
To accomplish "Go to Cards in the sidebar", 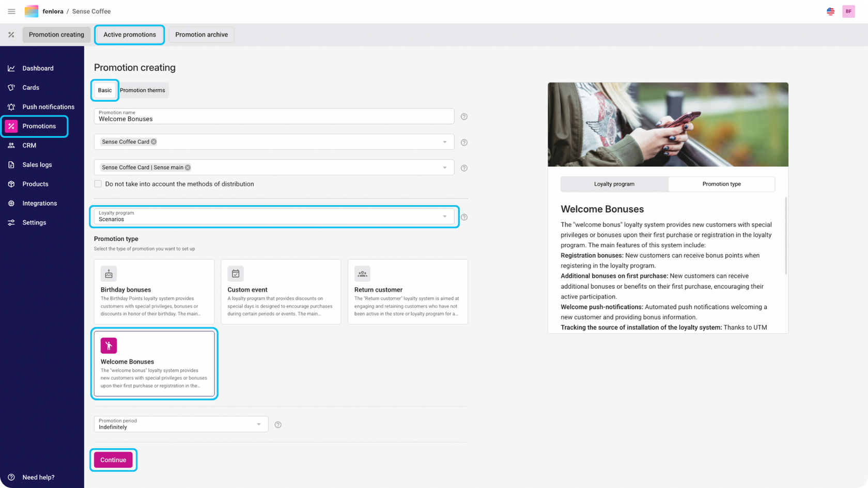I will point(30,88).
